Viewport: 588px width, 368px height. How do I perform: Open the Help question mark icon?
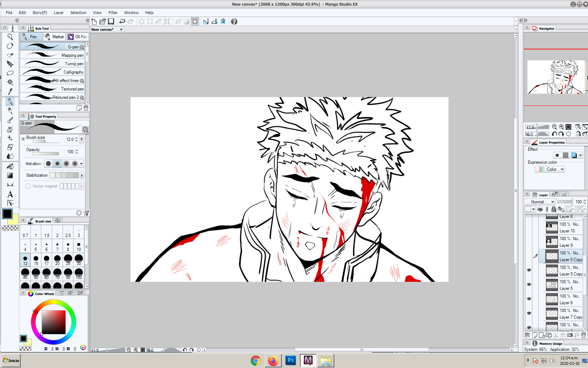click(x=234, y=21)
